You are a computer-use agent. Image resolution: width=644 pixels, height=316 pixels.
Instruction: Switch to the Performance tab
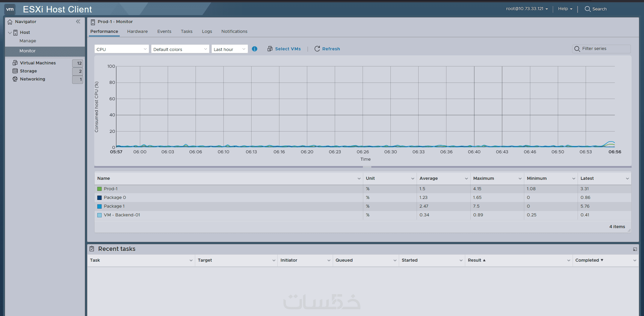(x=104, y=32)
